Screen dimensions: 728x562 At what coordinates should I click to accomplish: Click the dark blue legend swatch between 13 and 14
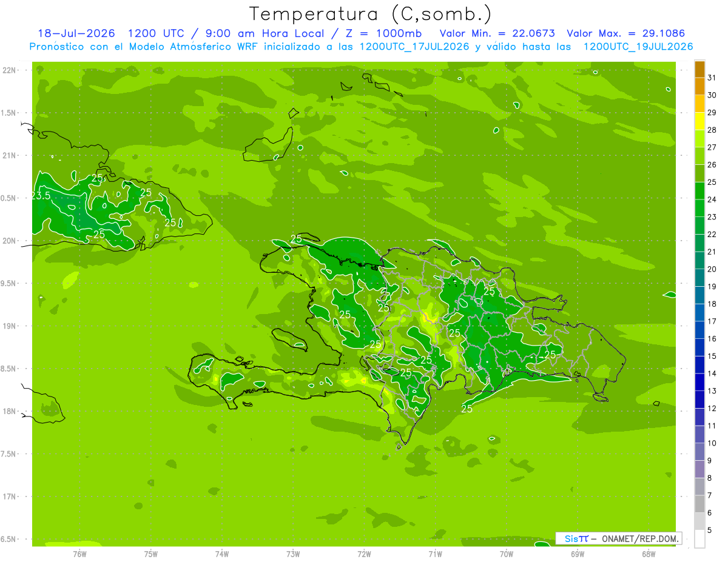click(699, 383)
